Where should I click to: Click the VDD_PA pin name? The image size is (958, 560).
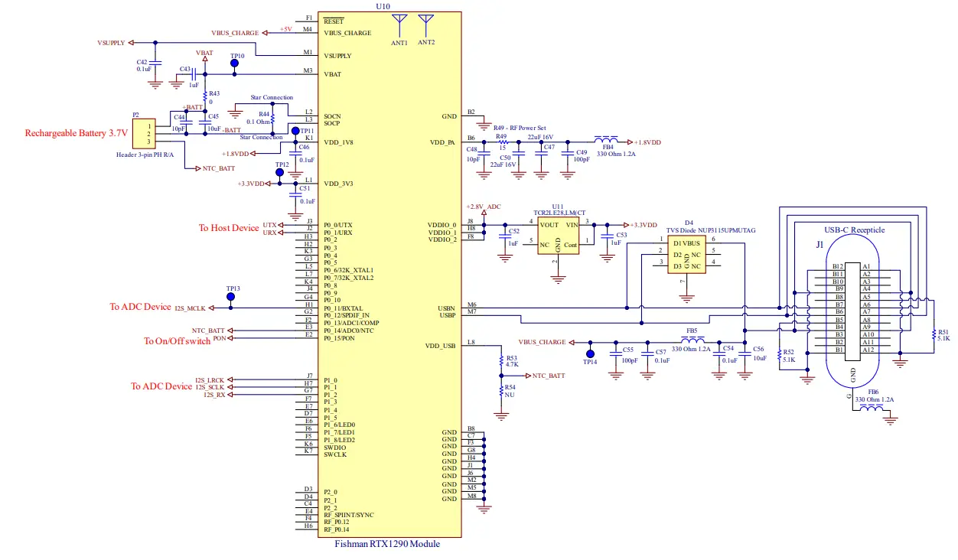click(442, 142)
